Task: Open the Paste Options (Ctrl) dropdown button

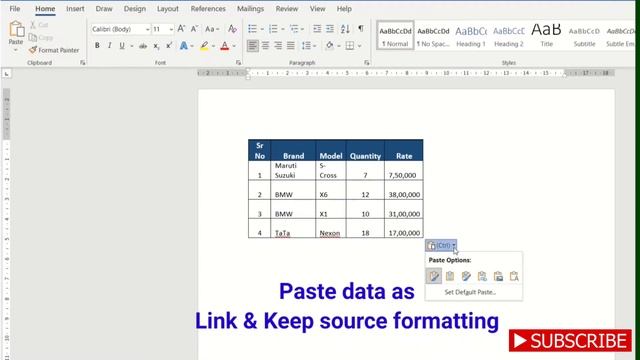Action: click(x=441, y=245)
